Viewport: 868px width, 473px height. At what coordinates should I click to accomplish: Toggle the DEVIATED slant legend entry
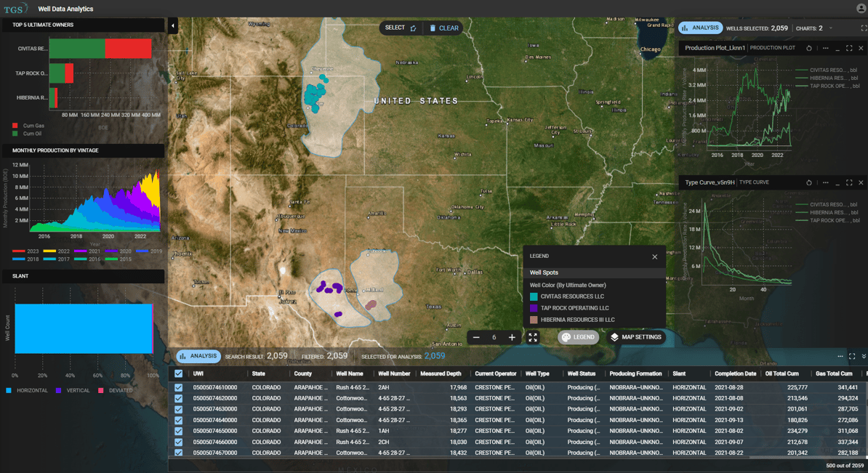[115, 391]
